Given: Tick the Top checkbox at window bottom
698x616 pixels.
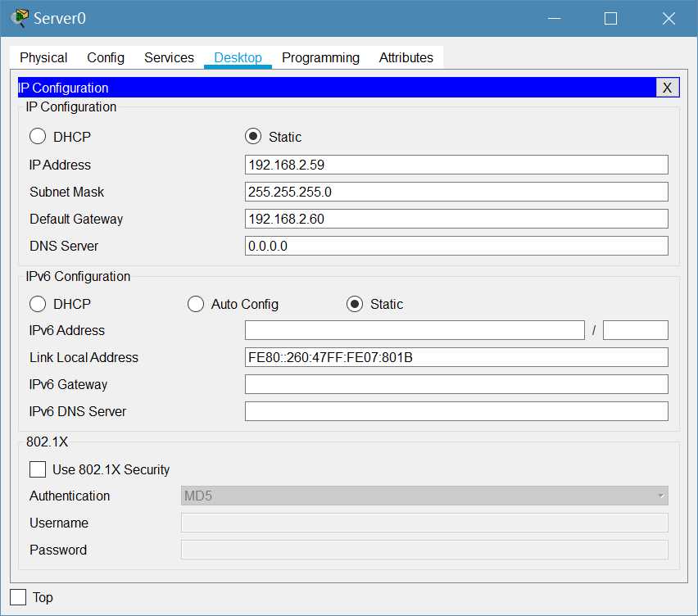Looking at the screenshot, I should (x=18, y=597).
